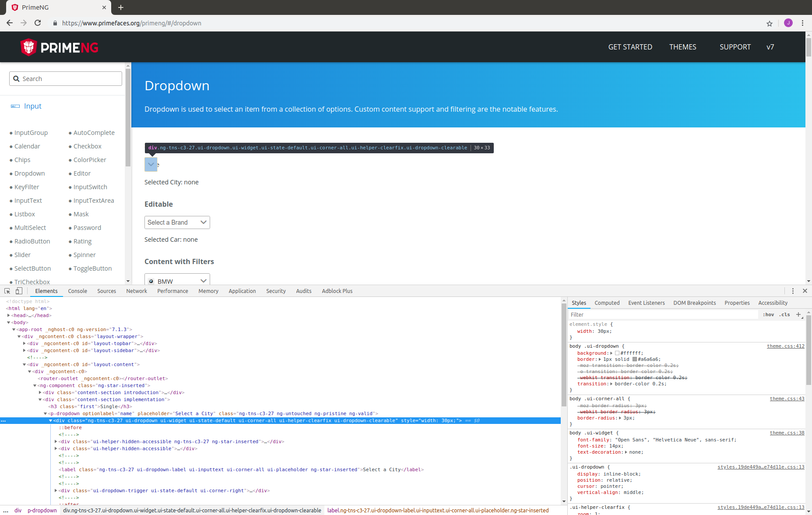Click the search magnifier icon in the sidebar
812x515 pixels.
17,78
